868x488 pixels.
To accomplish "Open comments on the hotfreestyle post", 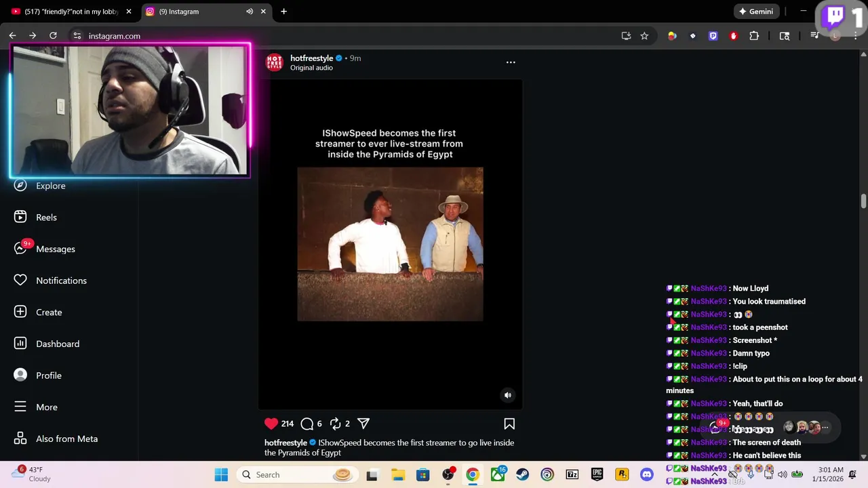I will pyautogui.click(x=307, y=424).
